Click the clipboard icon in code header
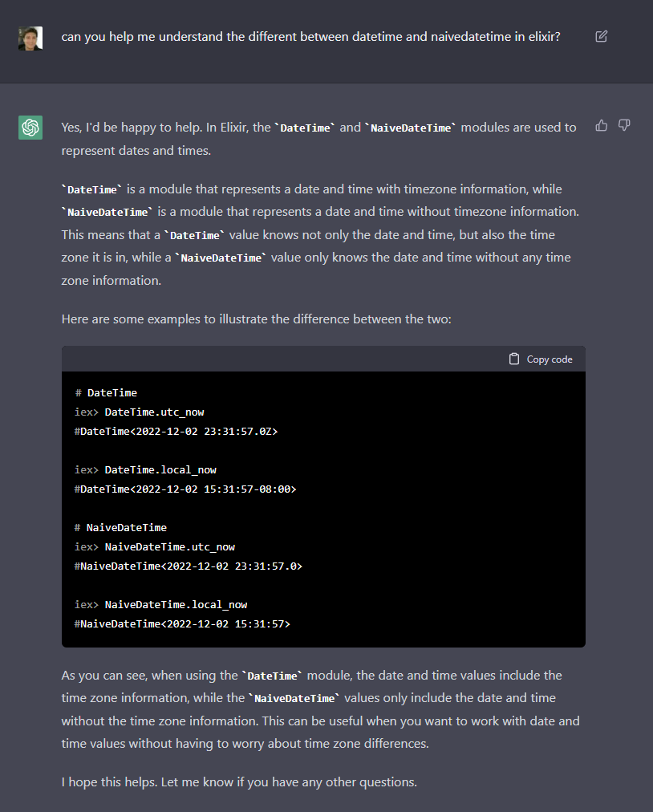The image size is (653, 812). pos(513,359)
